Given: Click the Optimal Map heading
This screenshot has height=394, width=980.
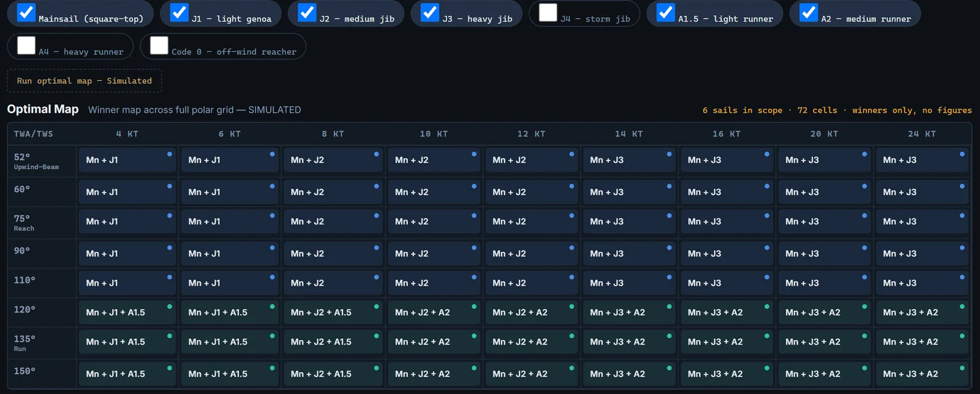Looking at the screenshot, I should (x=43, y=109).
